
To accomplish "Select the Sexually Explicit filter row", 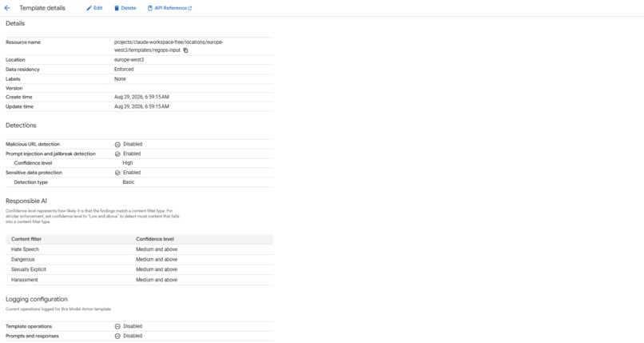I will 139,269.
